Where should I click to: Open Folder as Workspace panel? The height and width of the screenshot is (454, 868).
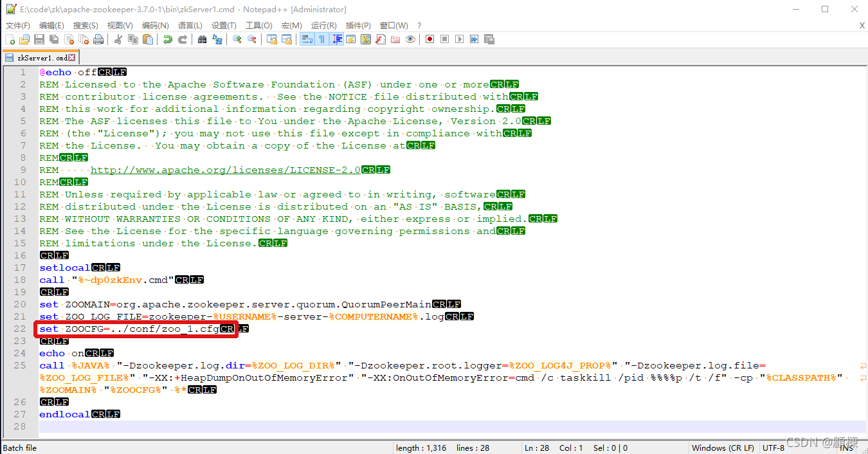[x=395, y=39]
